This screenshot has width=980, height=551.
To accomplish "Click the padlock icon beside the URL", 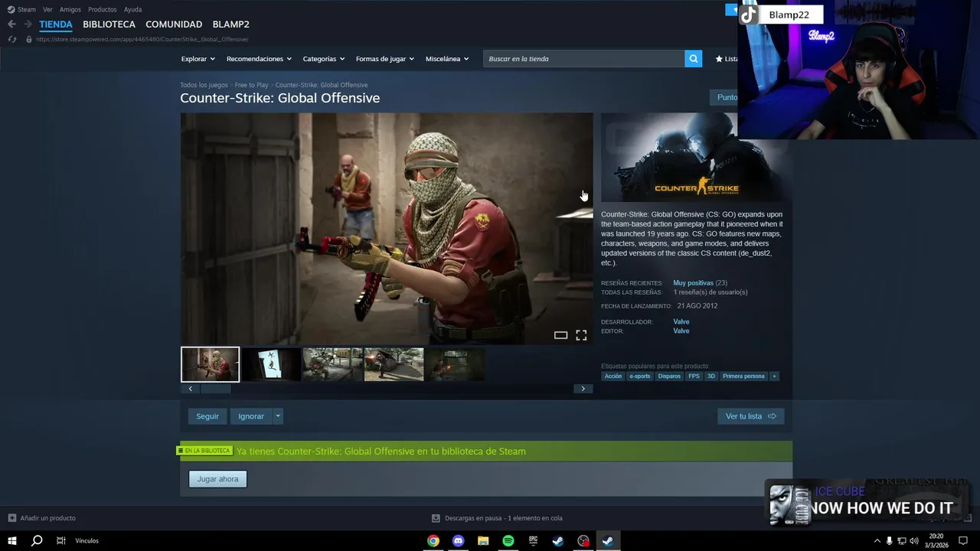I will point(29,39).
